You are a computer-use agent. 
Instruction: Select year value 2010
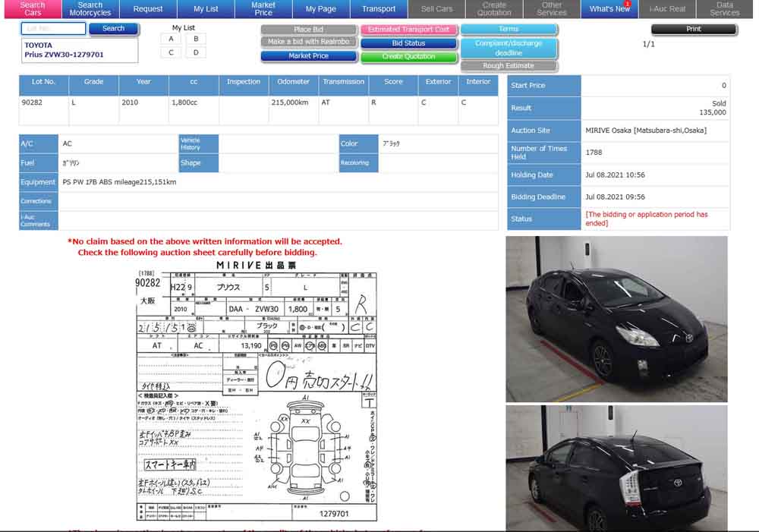tap(130, 102)
